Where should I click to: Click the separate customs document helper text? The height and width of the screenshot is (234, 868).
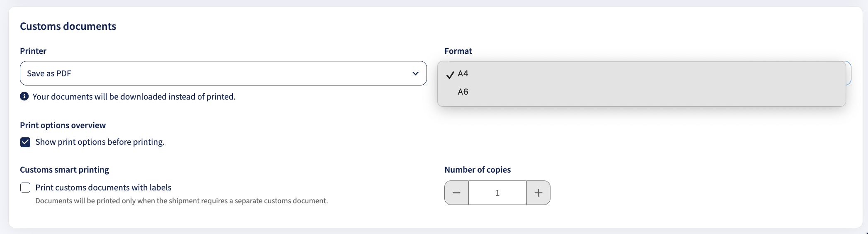(x=182, y=201)
